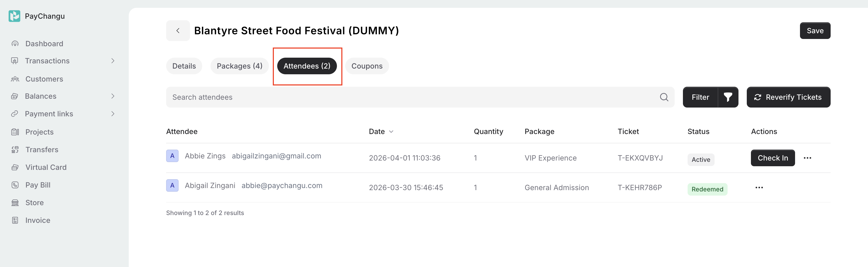The height and width of the screenshot is (267, 868).
Task: Open more actions for Abigail Zingani
Action: (759, 188)
